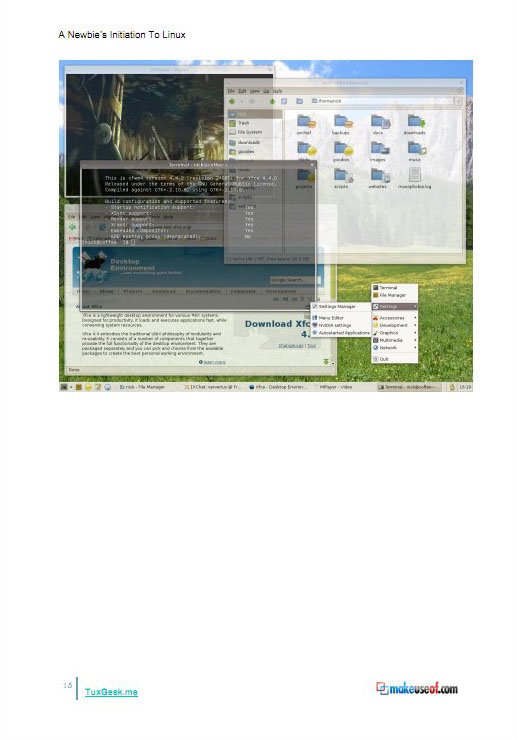Screen dimensions: 518x740
Task: Open NVIDIA settings entry
Action: click(341, 325)
